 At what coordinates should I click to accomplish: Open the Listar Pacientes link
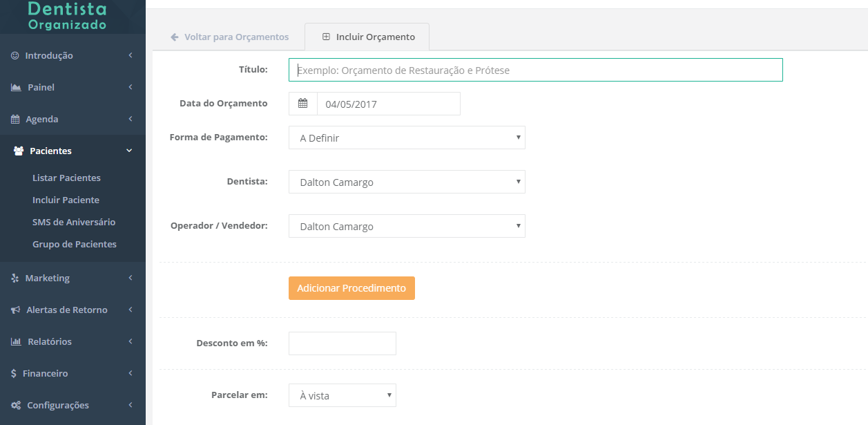66,178
